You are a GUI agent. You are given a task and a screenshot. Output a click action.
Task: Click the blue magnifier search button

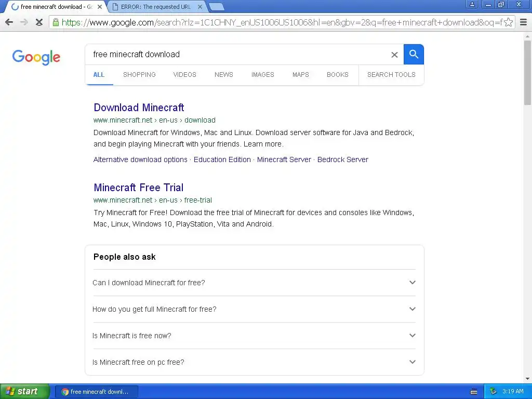[414, 54]
